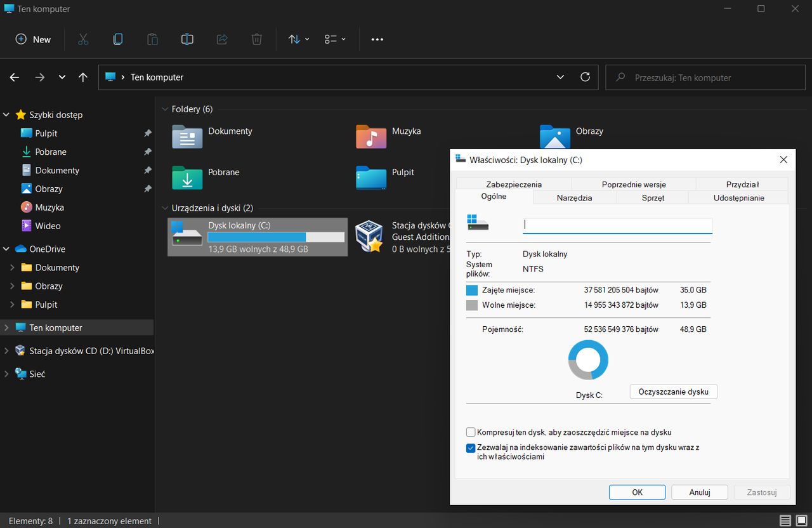Viewport: 812px width, 528px height.
Task: Click the Cut icon in the toolbar
Action: [83, 39]
